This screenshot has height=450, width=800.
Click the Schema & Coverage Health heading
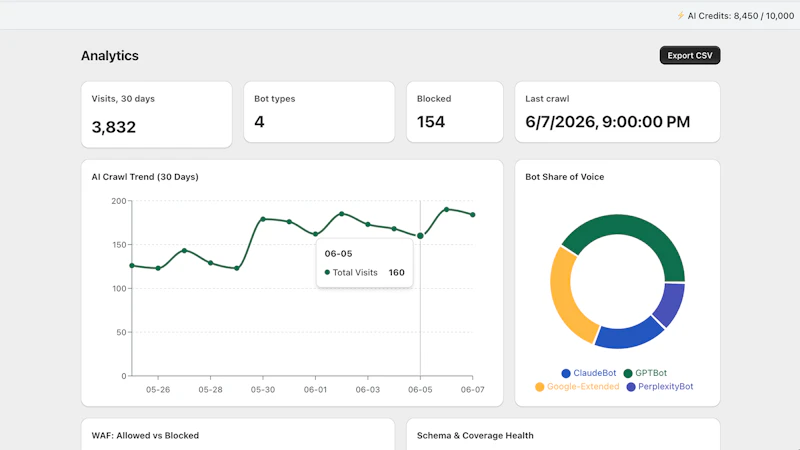[x=475, y=436]
